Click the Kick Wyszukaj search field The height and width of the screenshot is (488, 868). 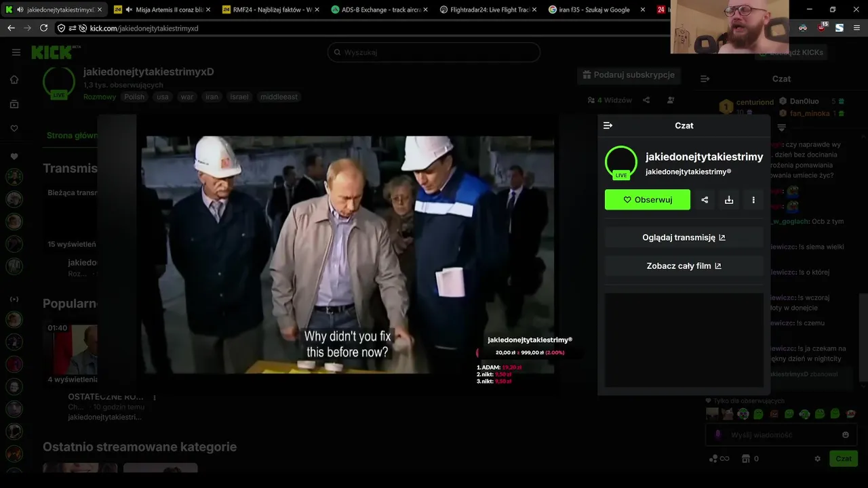pyautogui.click(x=434, y=52)
